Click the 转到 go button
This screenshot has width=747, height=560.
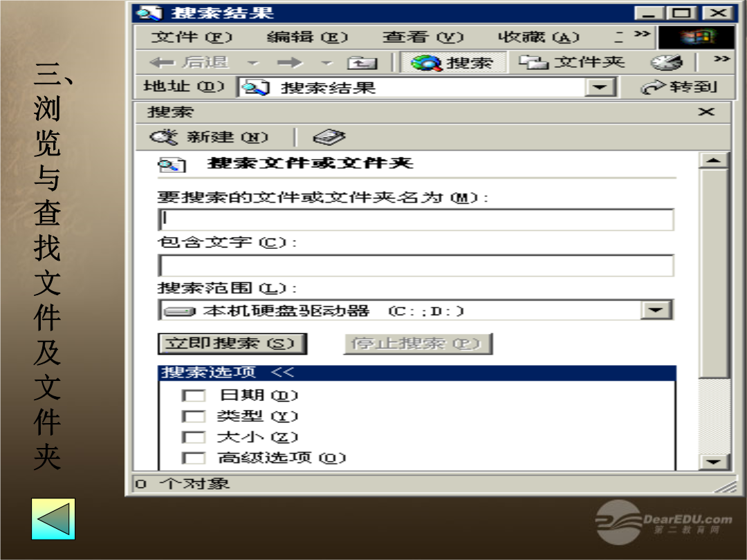click(679, 87)
